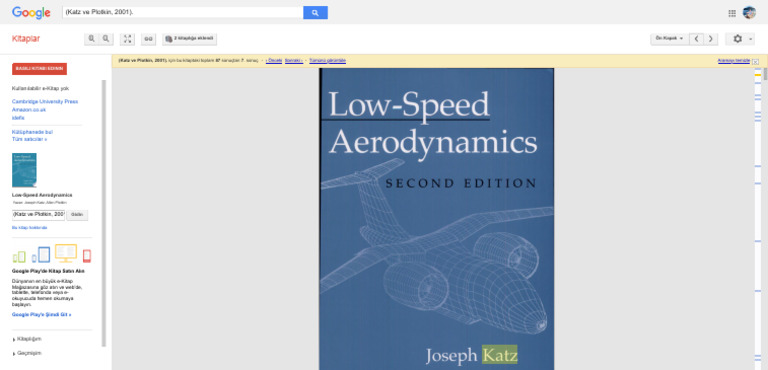768x370 pixels.
Task: Click the red e-reader device icon
Action: [87, 256]
